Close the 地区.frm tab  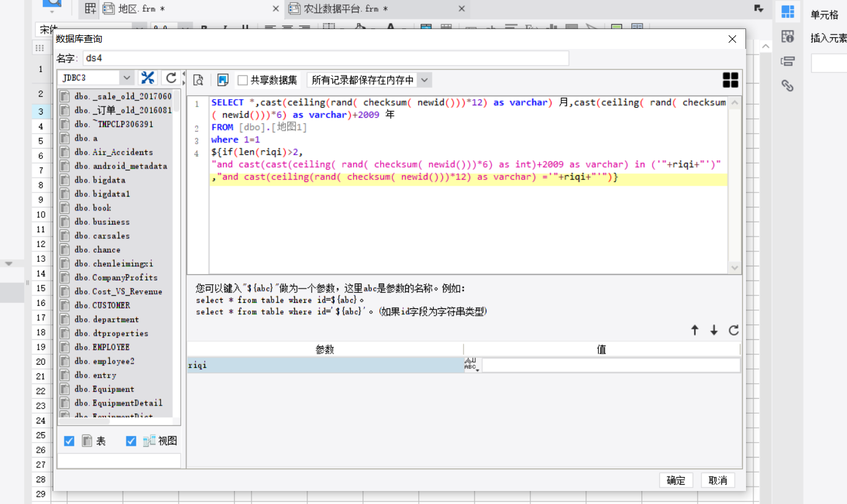pyautogui.click(x=276, y=9)
